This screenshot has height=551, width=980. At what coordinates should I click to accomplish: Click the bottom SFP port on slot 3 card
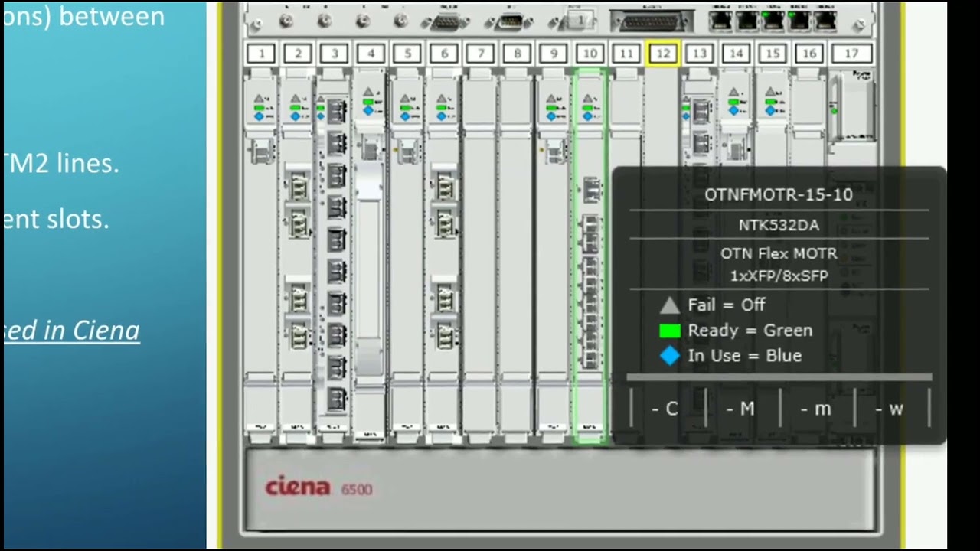336,399
